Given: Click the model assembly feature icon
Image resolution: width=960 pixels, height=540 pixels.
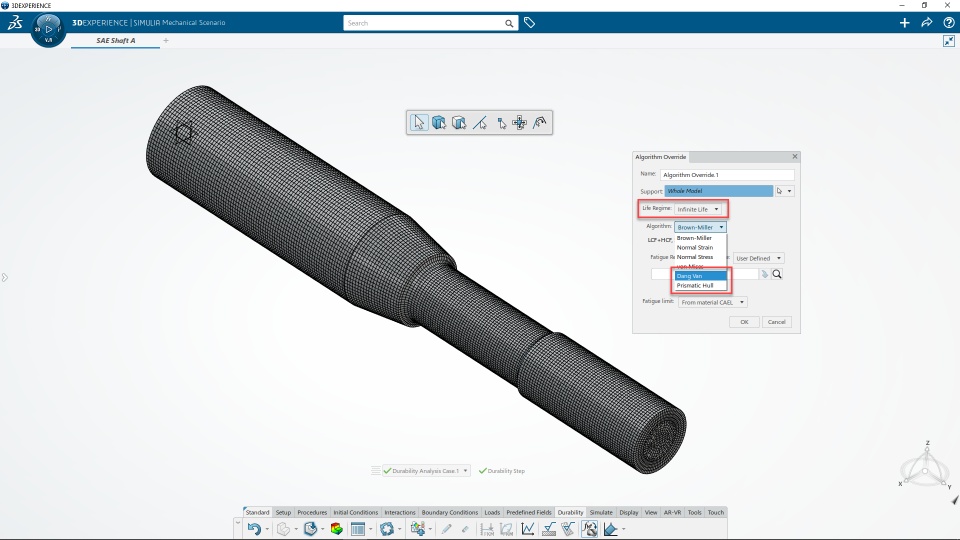Looking at the screenshot, I should click(418, 529).
